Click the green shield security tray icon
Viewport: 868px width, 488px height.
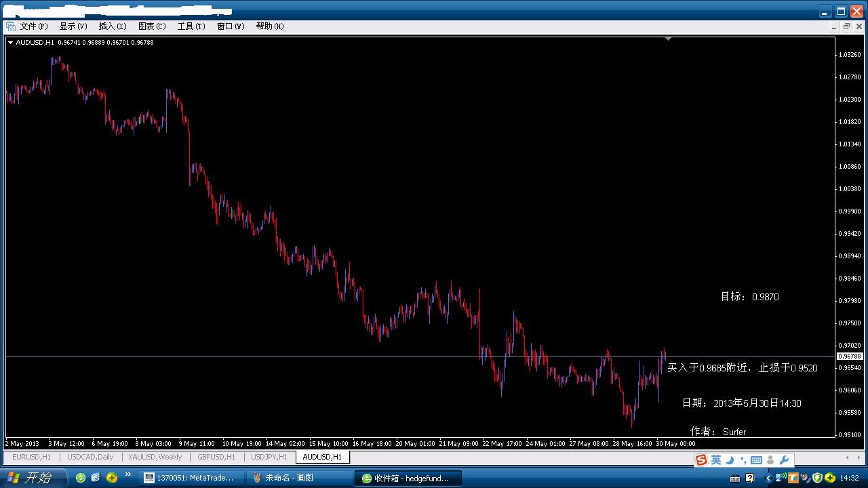coord(817,478)
